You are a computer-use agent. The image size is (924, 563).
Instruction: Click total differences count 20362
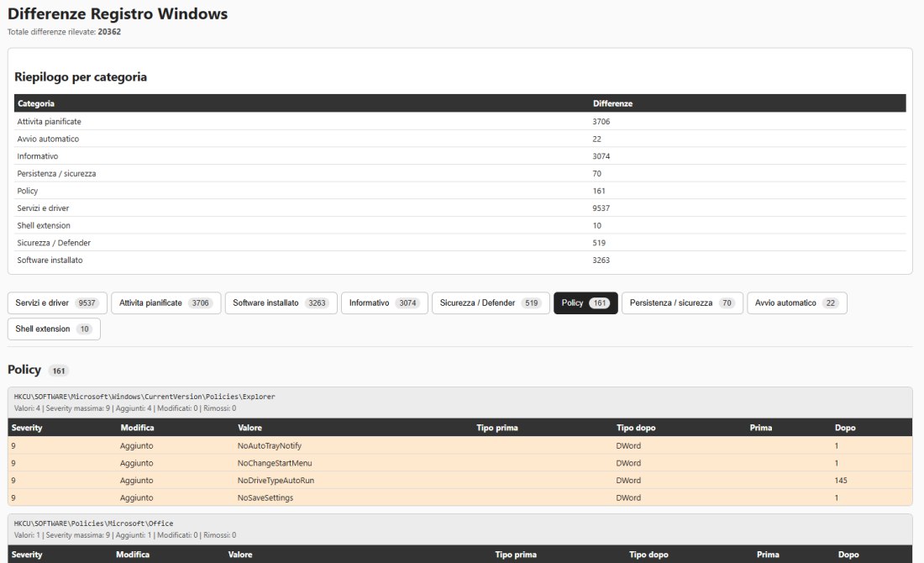click(109, 32)
